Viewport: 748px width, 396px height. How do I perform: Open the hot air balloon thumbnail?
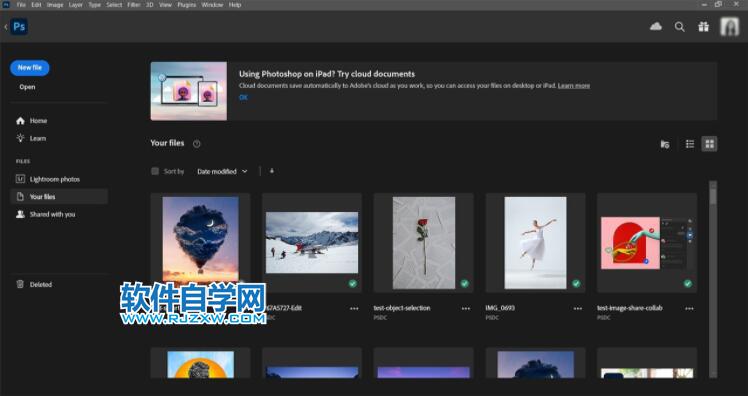coord(200,241)
